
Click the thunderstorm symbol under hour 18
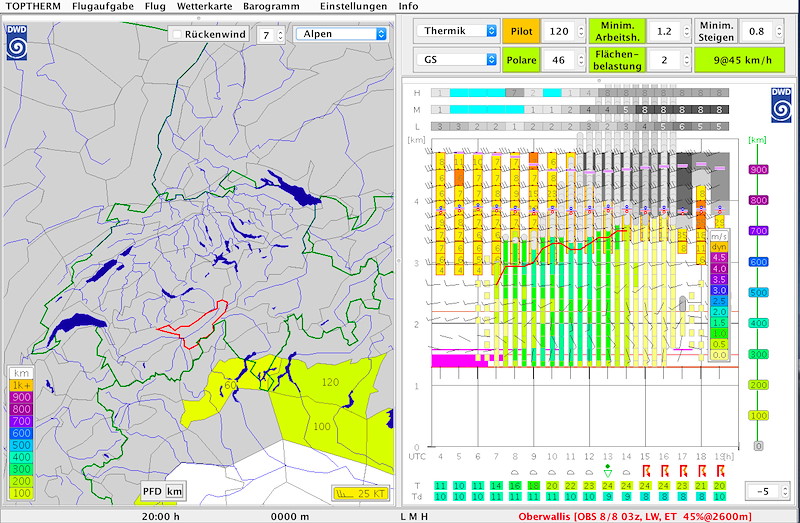click(702, 470)
